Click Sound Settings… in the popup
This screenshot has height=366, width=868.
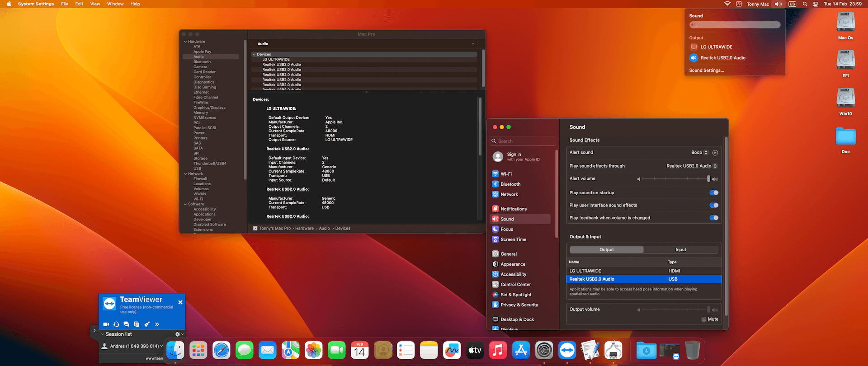(x=706, y=70)
